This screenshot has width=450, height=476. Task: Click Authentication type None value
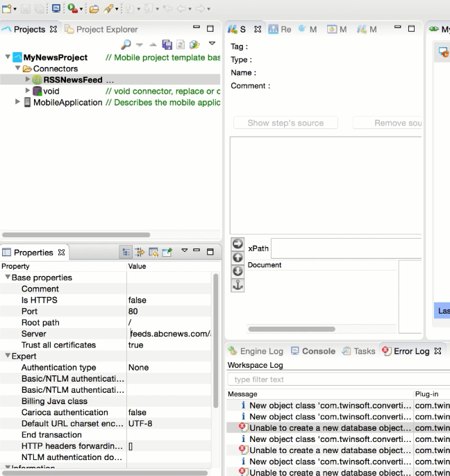169,367
